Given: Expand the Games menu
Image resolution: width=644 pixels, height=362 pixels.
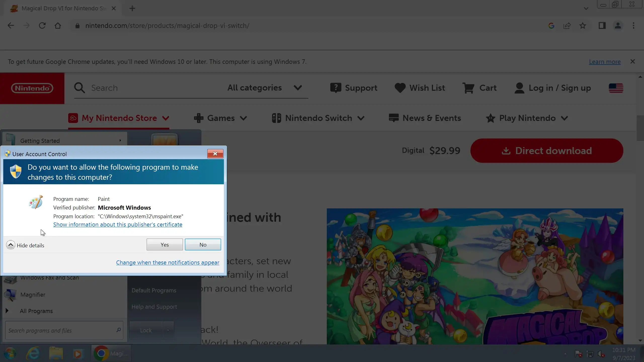Looking at the screenshot, I should [x=221, y=118].
